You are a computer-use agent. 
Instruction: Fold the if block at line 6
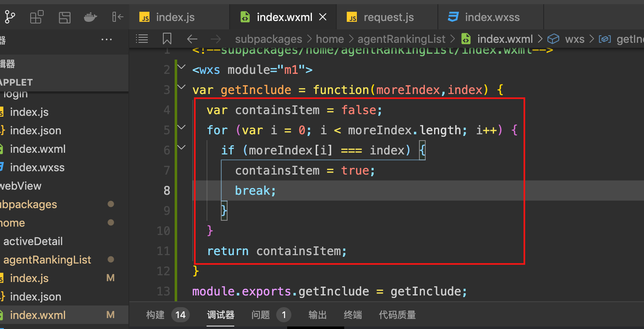click(x=181, y=147)
